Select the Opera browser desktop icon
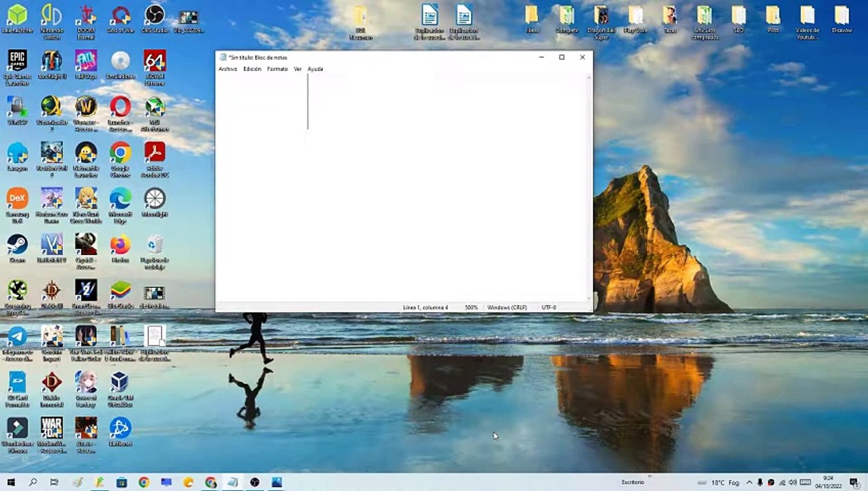868x491 pixels. pyautogui.click(x=120, y=113)
